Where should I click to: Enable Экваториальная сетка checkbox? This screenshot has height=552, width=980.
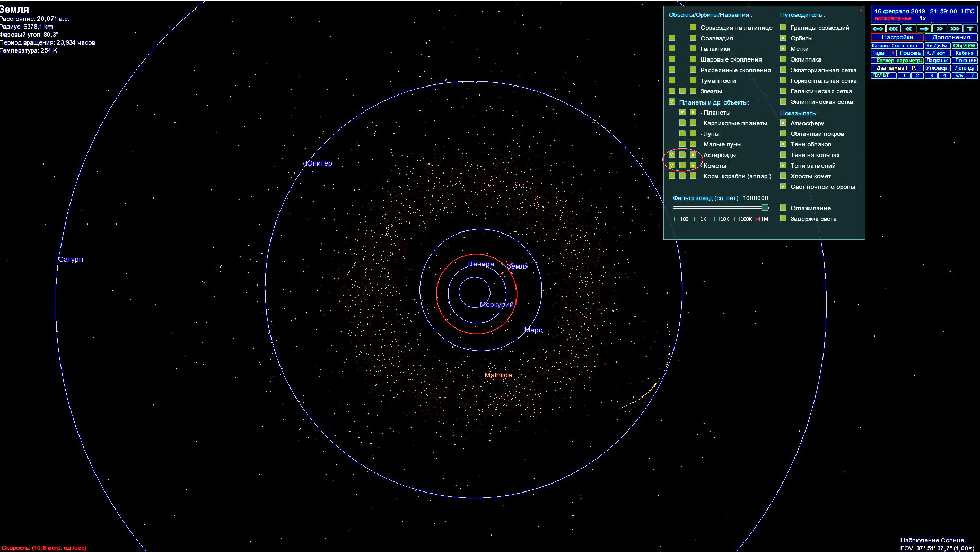[783, 70]
